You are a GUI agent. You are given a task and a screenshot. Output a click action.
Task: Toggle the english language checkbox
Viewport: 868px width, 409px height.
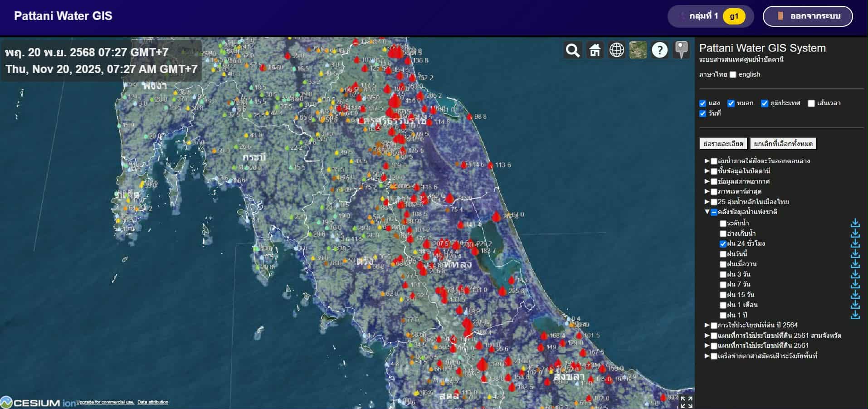(733, 75)
